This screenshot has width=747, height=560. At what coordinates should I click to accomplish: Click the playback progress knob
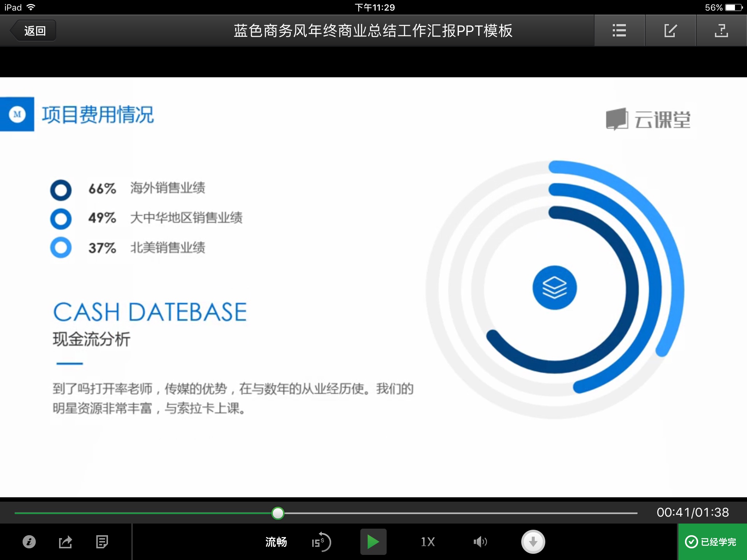278,513
